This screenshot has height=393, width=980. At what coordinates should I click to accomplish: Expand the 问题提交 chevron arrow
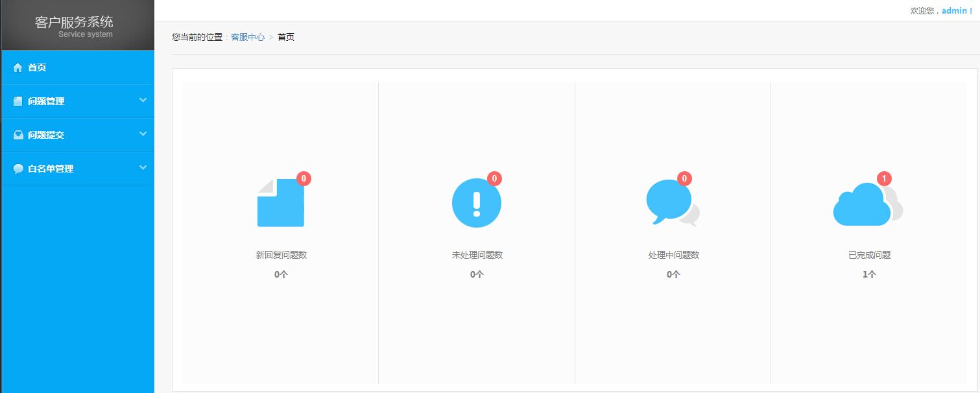pos(143,134)
